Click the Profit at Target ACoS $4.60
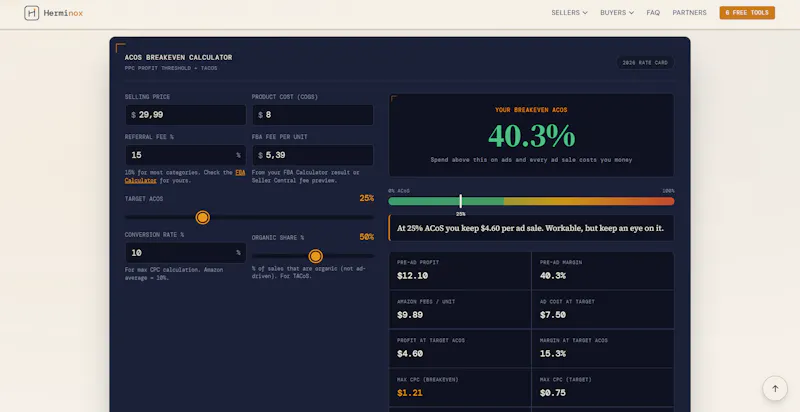 (410, 353)
